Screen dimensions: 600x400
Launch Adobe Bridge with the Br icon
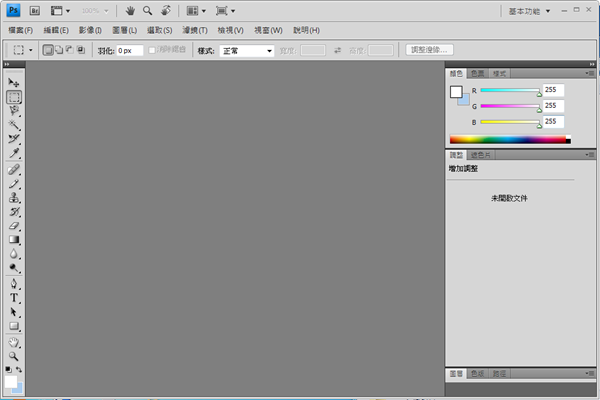33,11
